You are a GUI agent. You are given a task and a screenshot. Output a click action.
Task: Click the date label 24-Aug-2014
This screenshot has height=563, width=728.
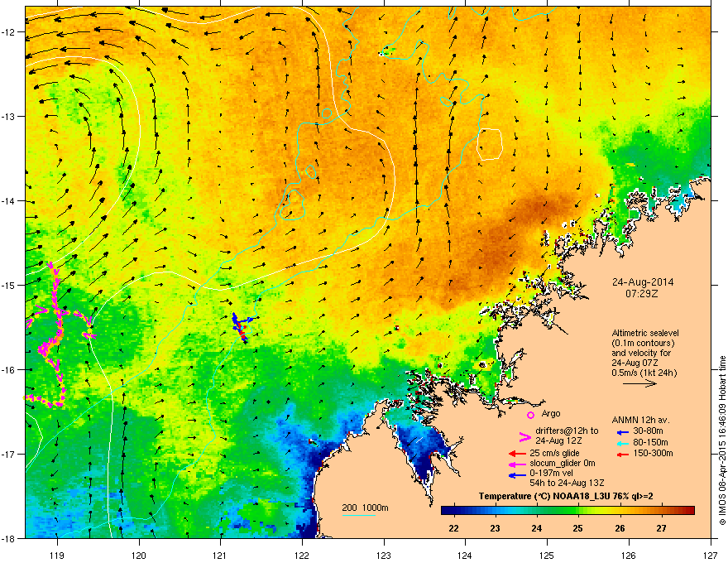coord(643,282)
